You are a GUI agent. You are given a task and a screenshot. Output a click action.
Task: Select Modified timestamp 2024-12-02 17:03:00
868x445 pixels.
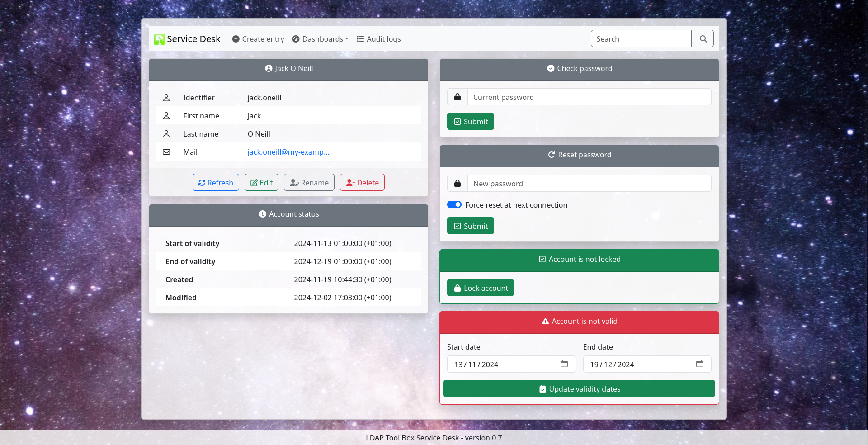tap(343, 298)
